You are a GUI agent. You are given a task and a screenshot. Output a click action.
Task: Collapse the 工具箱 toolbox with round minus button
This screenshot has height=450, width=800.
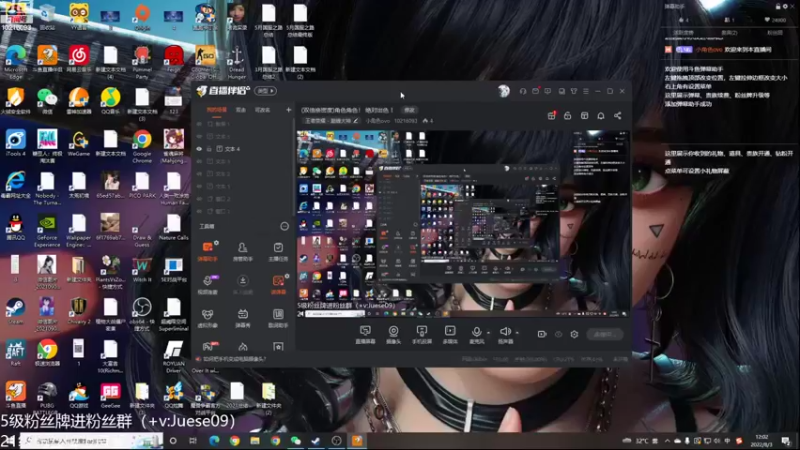click(x=285, y=226)
